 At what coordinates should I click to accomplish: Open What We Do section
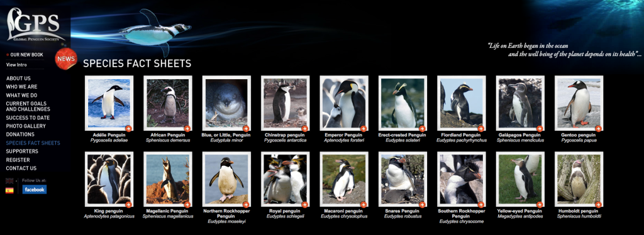21,95
